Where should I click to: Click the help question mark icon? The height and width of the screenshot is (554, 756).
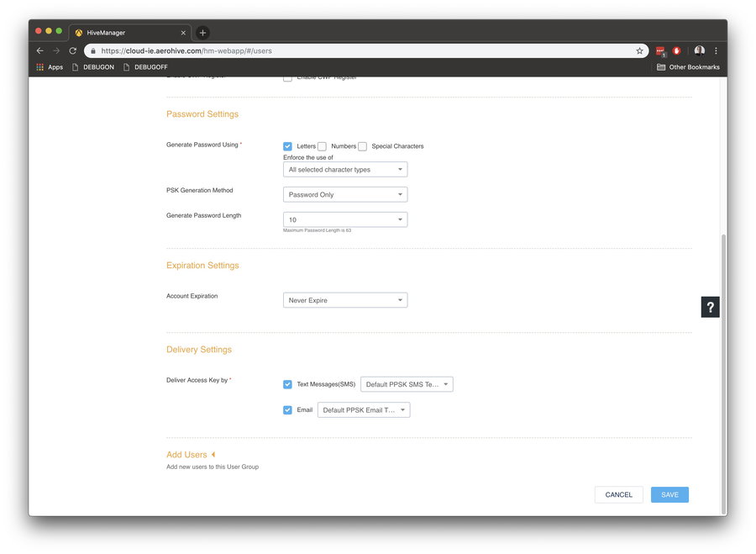click(x=711, y=307)
